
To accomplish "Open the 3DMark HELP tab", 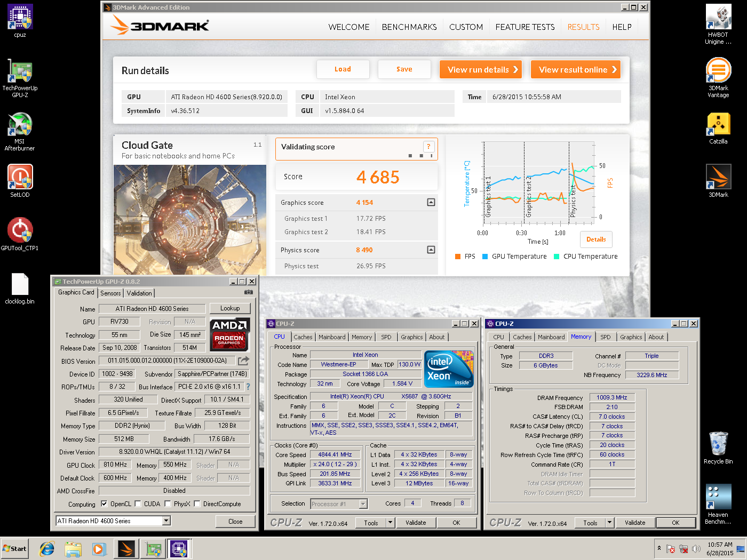I will point(622,27).
